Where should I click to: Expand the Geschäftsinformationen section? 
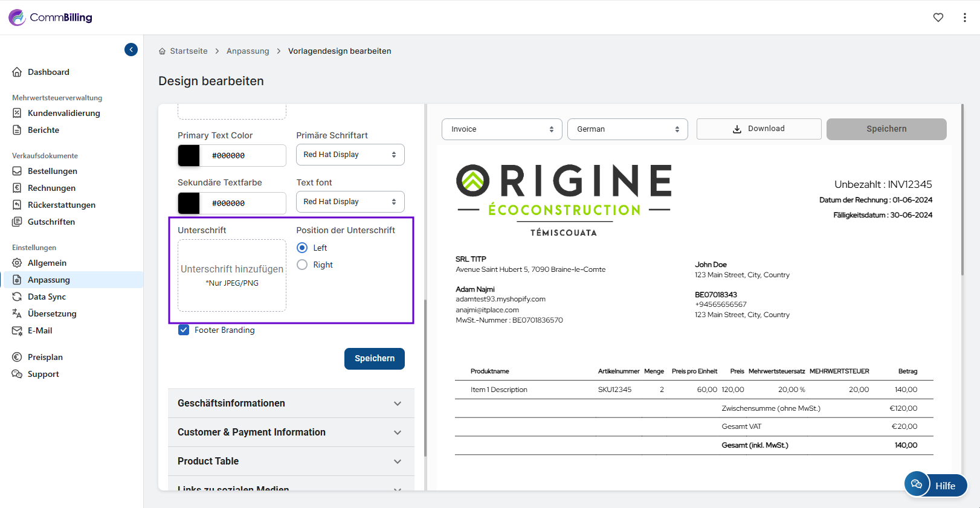291,404
